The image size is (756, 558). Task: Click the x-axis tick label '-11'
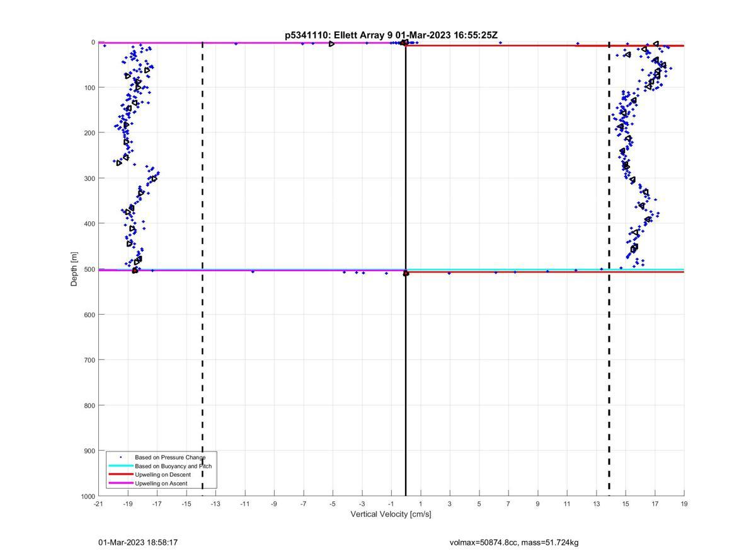pyautogui.click(x=244, y=504)
